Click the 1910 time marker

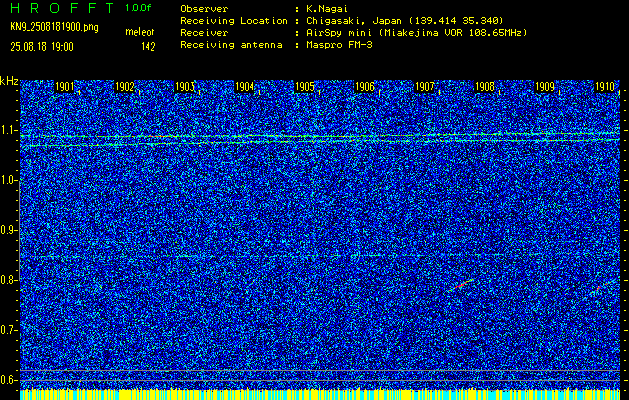pos(605,87)
